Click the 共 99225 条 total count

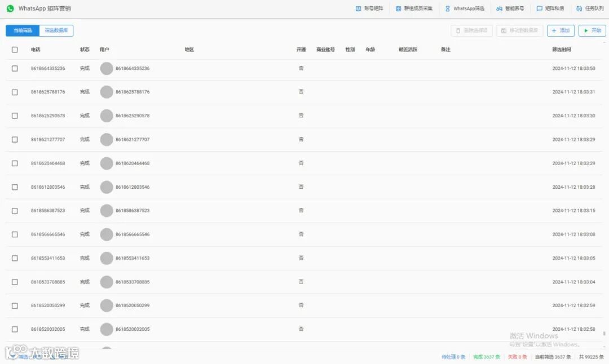pos(591,357)
